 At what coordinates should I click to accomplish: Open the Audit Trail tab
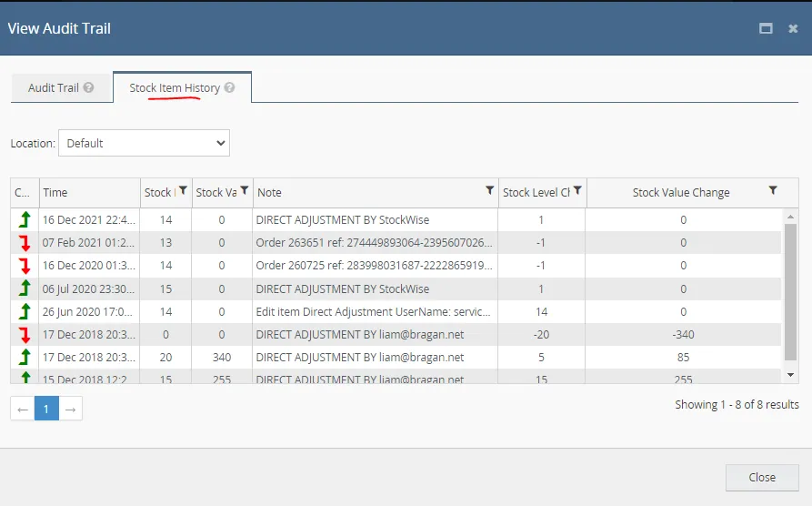61,87
